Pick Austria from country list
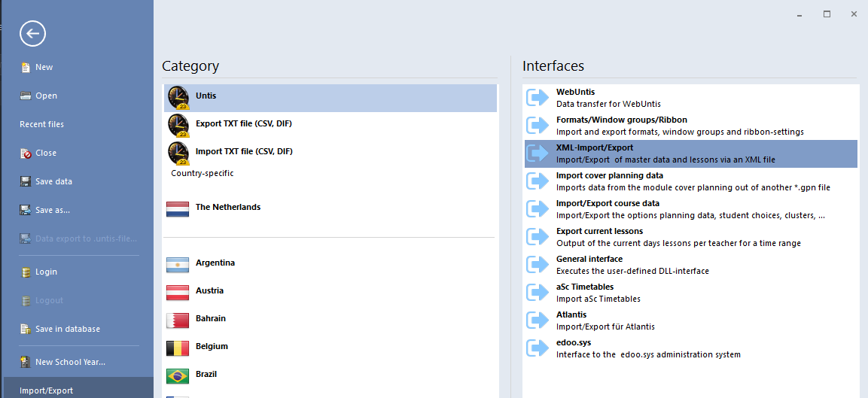 point(210,290)
